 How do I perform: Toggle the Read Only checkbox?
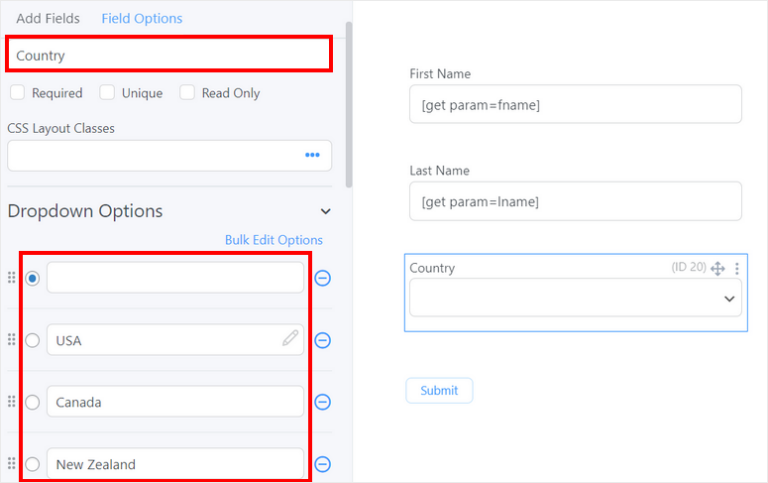coord(188,93)
